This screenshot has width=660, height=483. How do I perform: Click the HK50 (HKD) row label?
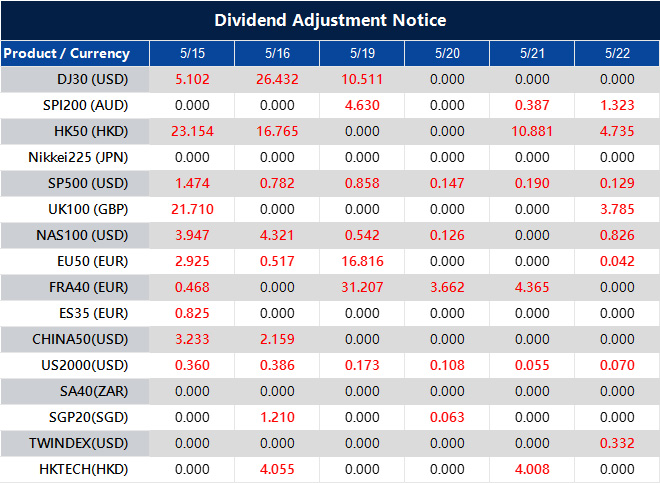click(x=79, y=131)
